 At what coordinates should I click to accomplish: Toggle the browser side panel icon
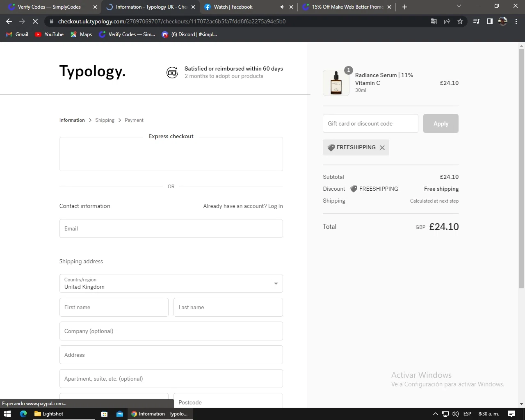489,21
